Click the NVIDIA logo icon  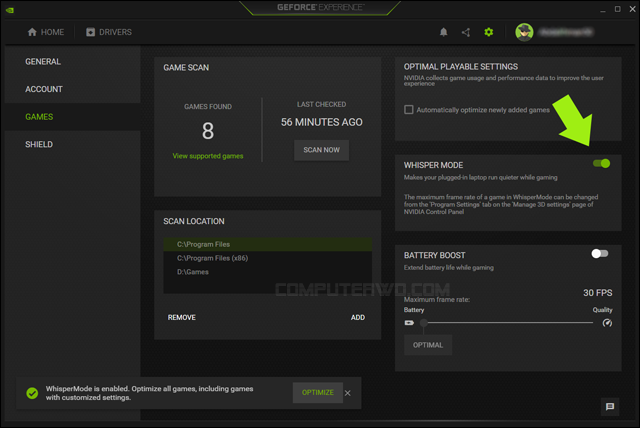(x=10, y=10)
